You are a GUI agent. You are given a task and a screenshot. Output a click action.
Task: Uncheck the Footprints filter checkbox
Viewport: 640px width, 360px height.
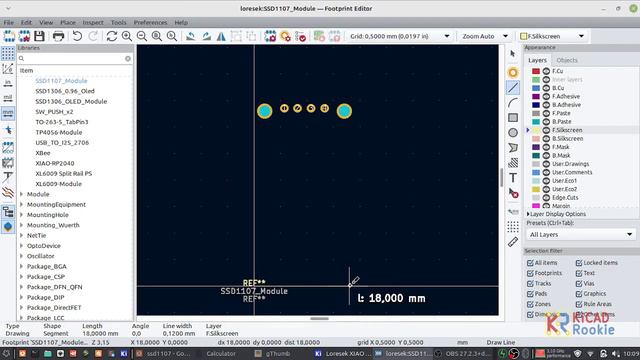pos(530,273)
